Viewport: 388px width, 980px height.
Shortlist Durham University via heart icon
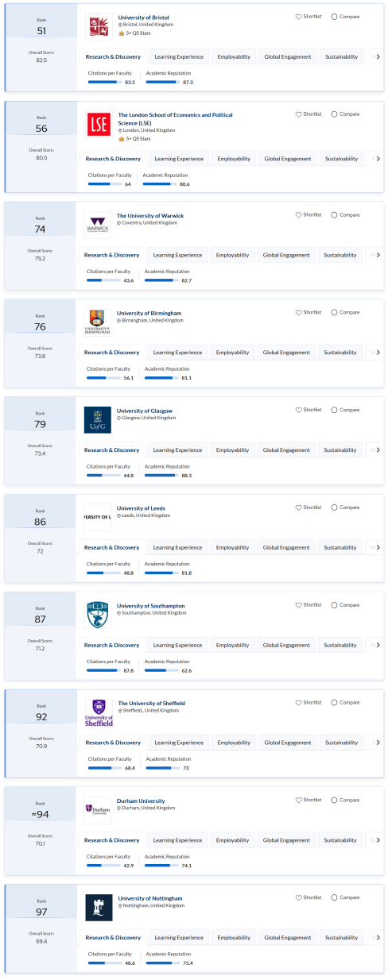299,800
